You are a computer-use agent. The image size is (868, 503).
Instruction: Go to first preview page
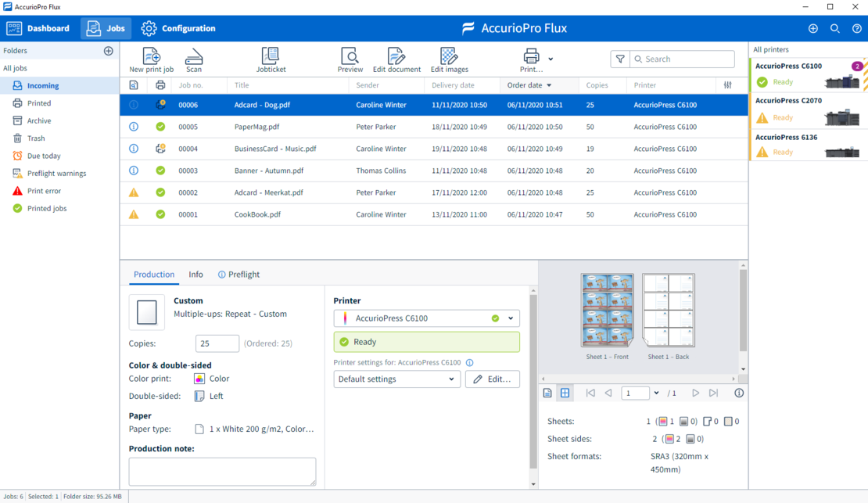pyautogui.click(x=590, y=393)
